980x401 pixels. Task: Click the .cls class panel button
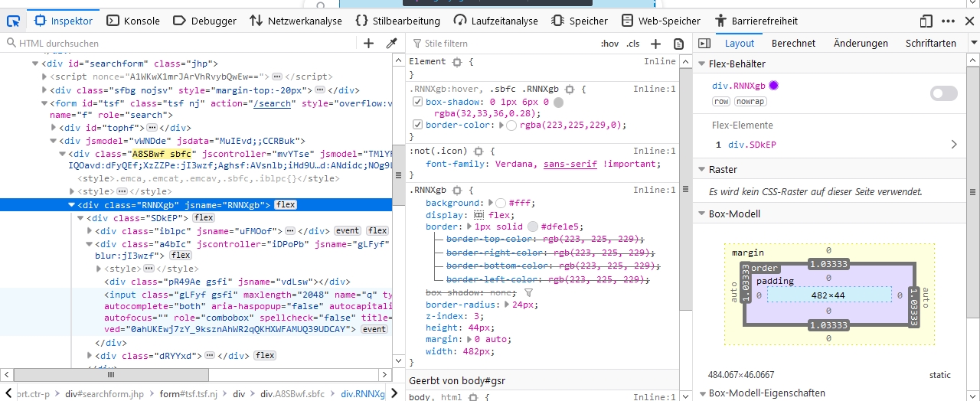point(632,44)
